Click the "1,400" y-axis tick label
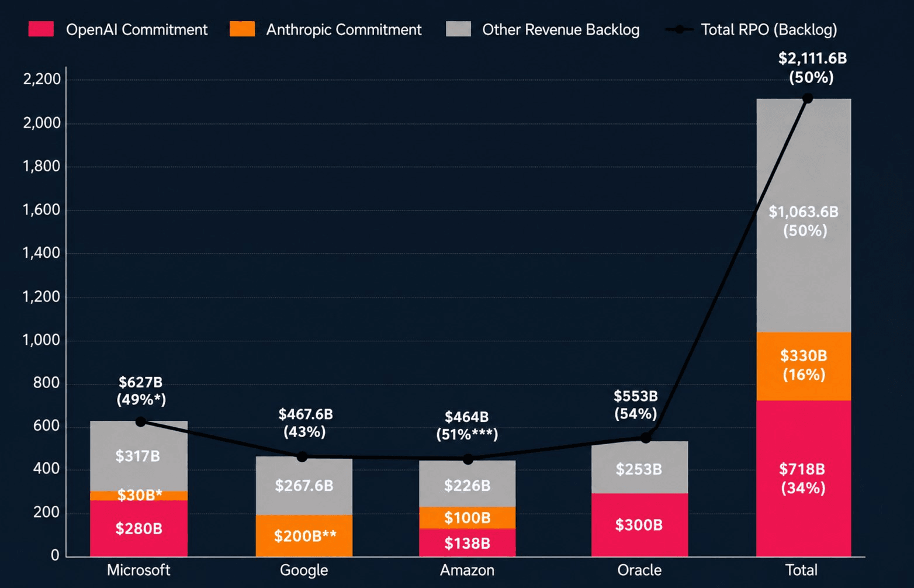The image size is (914, 588). (x=41, y=253)
